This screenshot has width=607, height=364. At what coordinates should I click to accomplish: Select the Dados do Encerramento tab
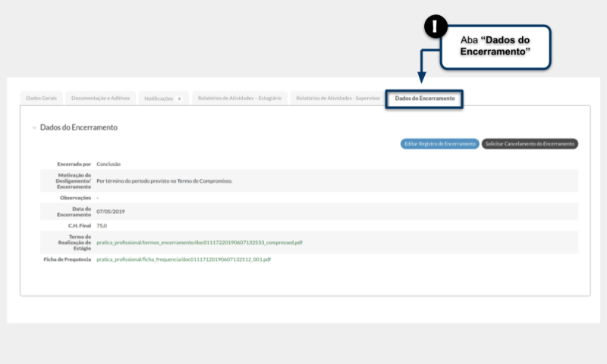tap(425, 99)
